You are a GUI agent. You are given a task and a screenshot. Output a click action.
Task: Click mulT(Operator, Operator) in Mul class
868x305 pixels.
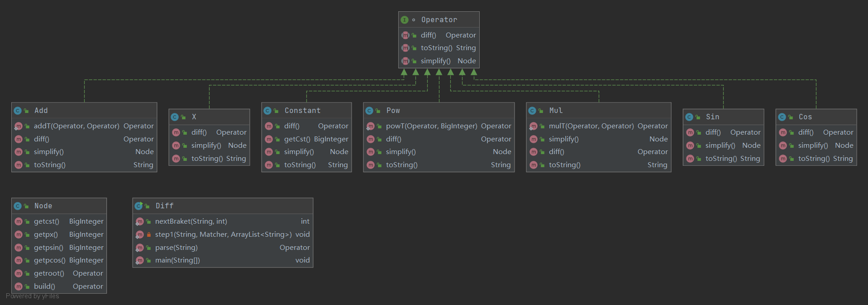click(591, 126)
